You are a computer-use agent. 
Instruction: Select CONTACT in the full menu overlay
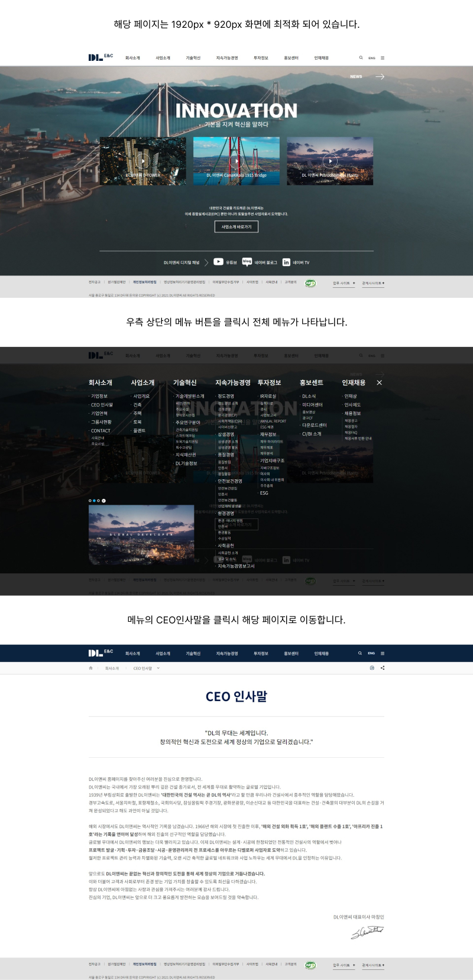coord(101,430)
